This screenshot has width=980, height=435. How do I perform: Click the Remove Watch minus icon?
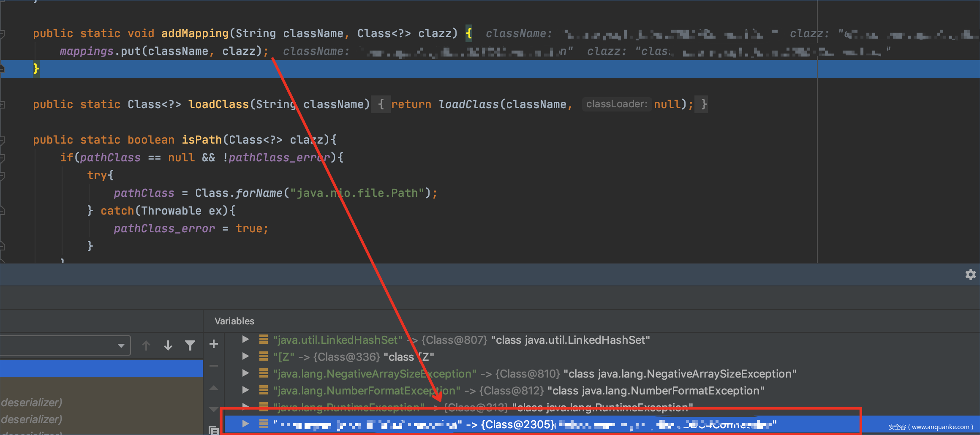coord(214,366)
